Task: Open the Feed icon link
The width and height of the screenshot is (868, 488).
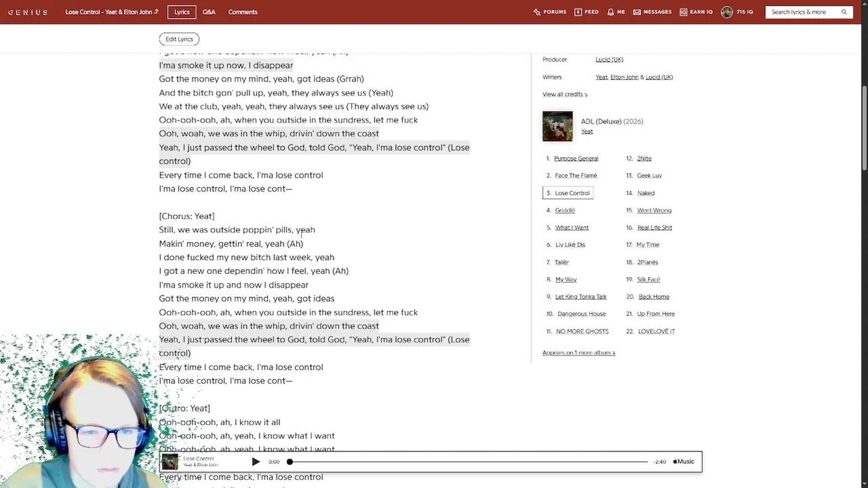Action: tap(587, 12)
